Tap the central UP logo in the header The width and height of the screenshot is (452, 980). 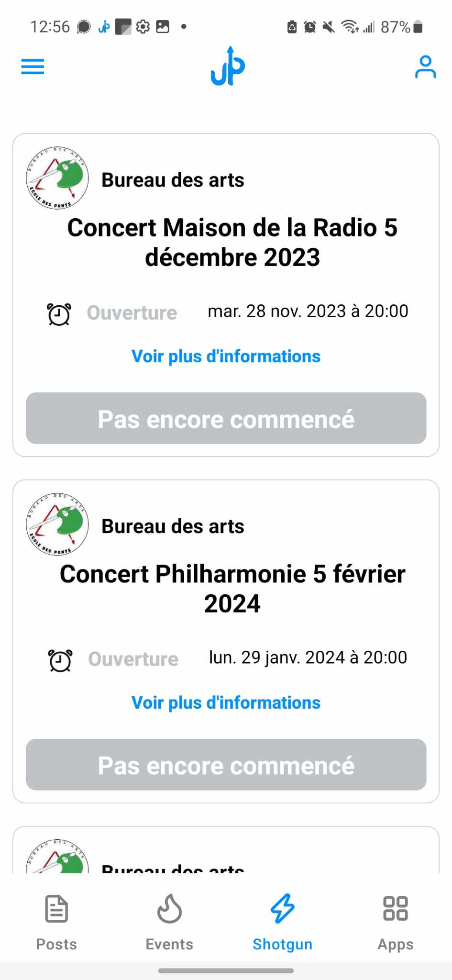(x=228, y=67)
